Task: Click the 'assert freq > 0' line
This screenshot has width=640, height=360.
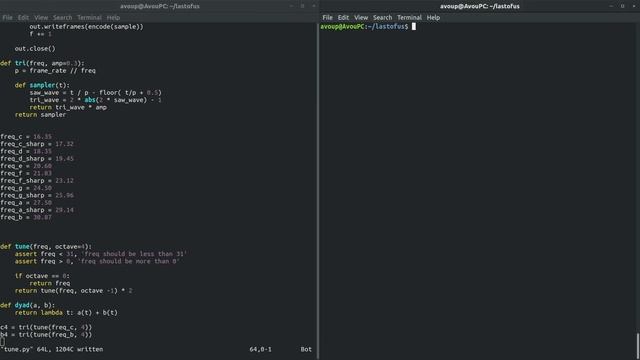Action: click(98, 262)
